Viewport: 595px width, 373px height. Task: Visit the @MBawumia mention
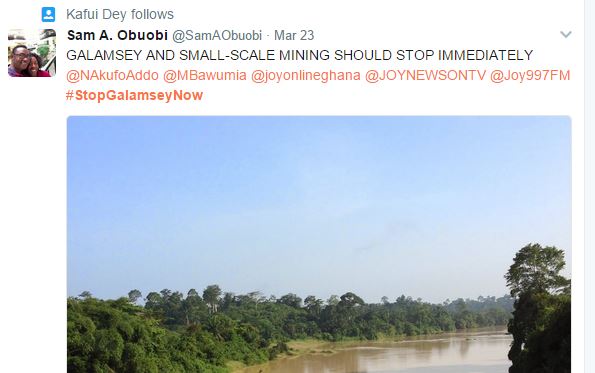pos(205,75)
